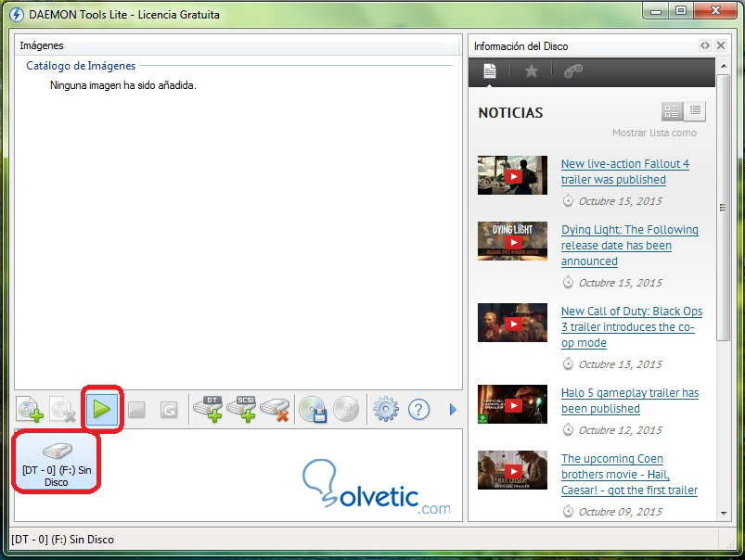Click the Remount all icon
The image size is (745, 560).
click(169, 410)
